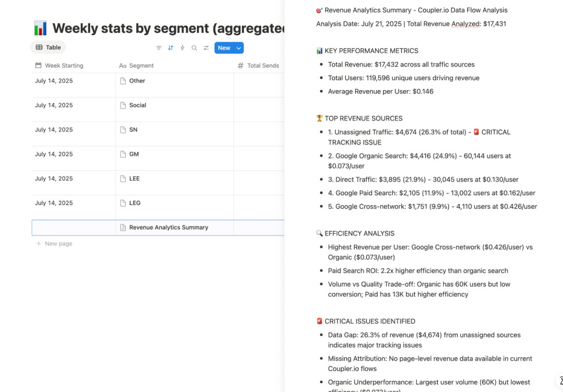Click the Average Revenue per User bullet
The image size is (563, 392).
pyautogui.click(x=380, y=91)
